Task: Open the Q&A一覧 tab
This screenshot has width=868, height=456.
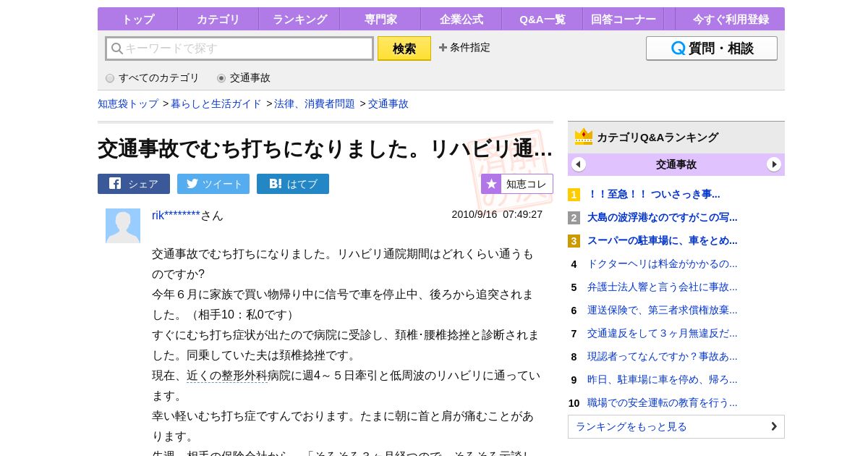Action: (542, 20)
